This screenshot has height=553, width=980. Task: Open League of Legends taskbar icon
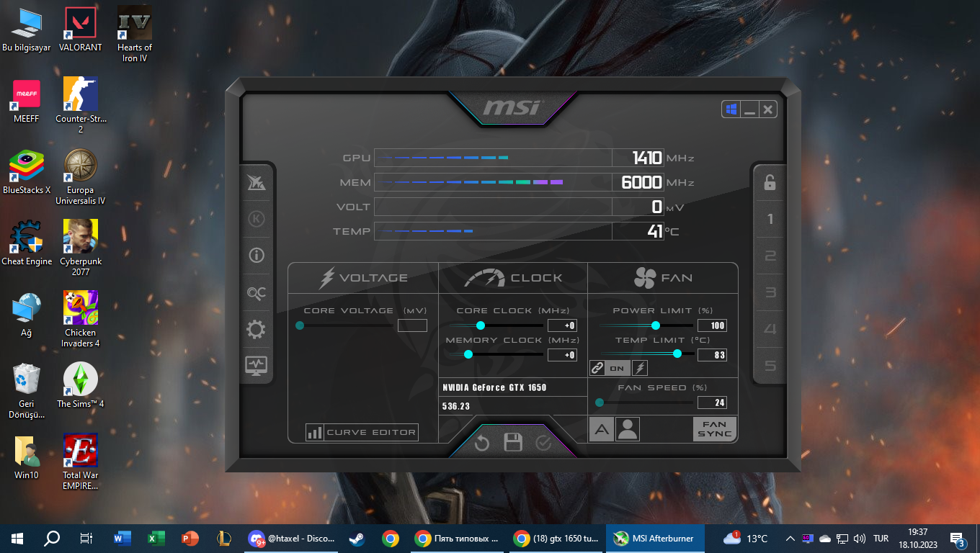click(x=223, y=538)
